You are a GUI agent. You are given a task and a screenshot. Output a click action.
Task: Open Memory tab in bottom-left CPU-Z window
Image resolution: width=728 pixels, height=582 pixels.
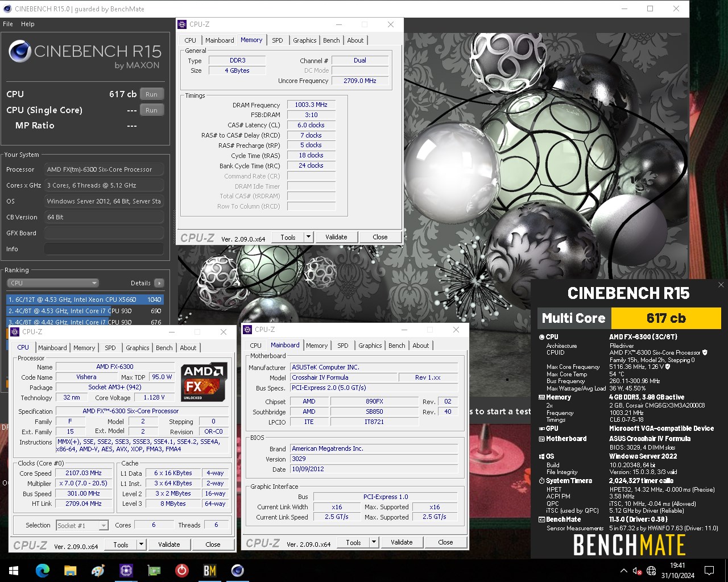[84, 348]
